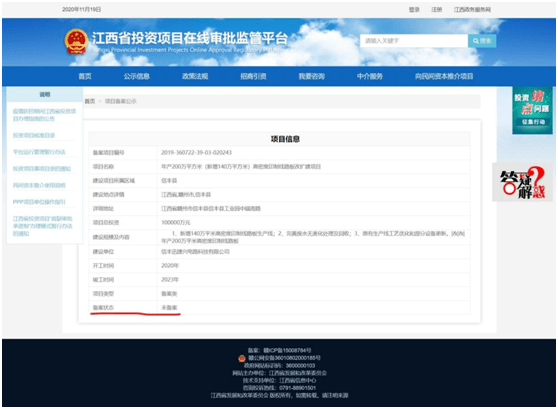This screenshot has height=409, width=558.
Task: Select the 招商引资 navigation tab
Action: click(253, 76)
